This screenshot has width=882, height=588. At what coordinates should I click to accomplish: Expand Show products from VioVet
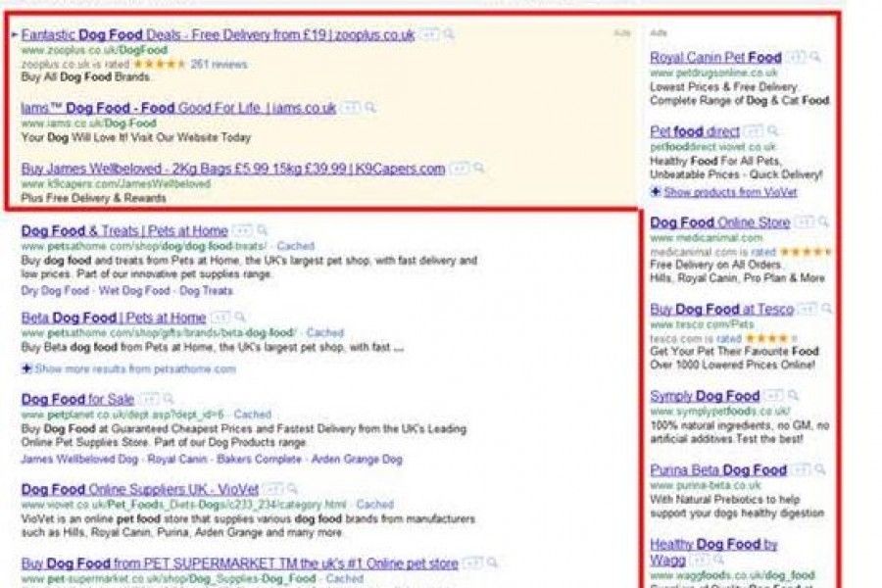724,192
